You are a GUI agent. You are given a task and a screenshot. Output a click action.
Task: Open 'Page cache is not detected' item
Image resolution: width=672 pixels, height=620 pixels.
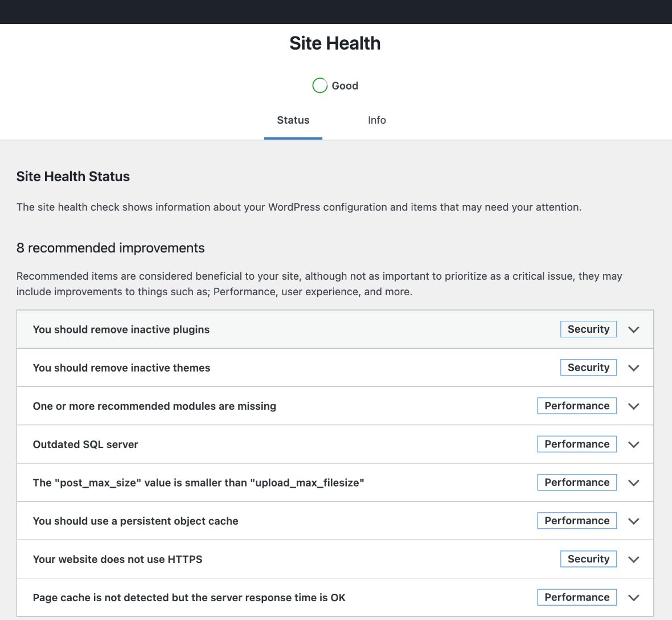(x=335, y=598)
